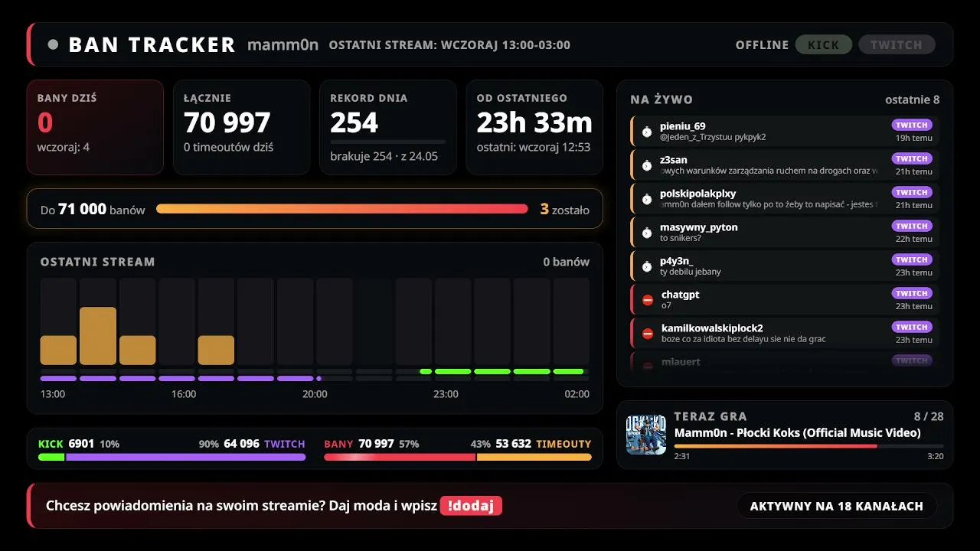Click 'OSTATNI STREAM: WCZORAJ 13:00-03:00' header text
Viewport: 980px width, 551px height.
[x=449, y=45]
